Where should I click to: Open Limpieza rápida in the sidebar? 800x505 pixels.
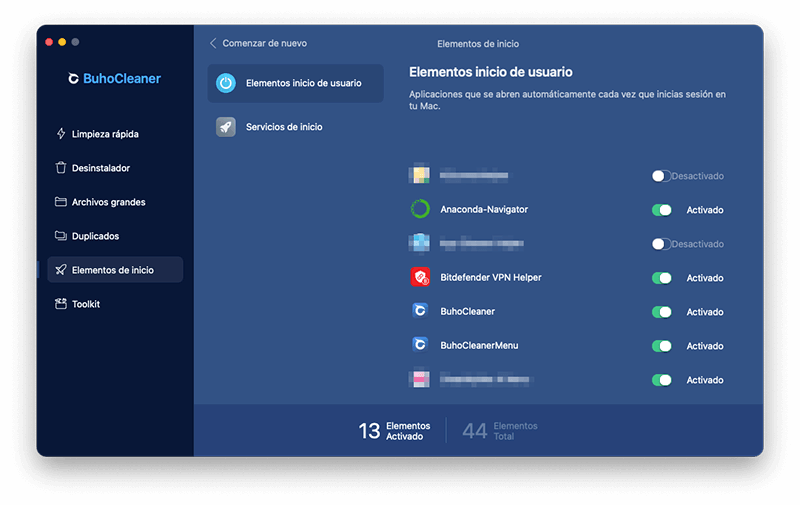(115, 134)
